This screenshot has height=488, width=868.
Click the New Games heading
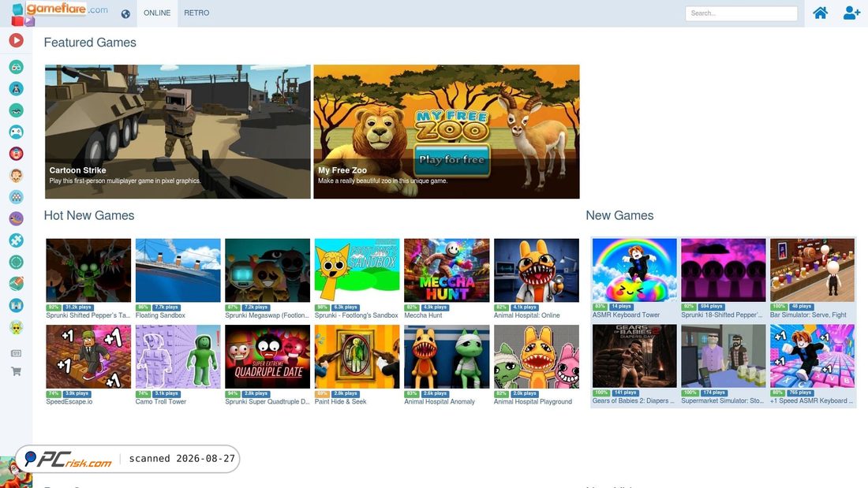coord(619,216)
